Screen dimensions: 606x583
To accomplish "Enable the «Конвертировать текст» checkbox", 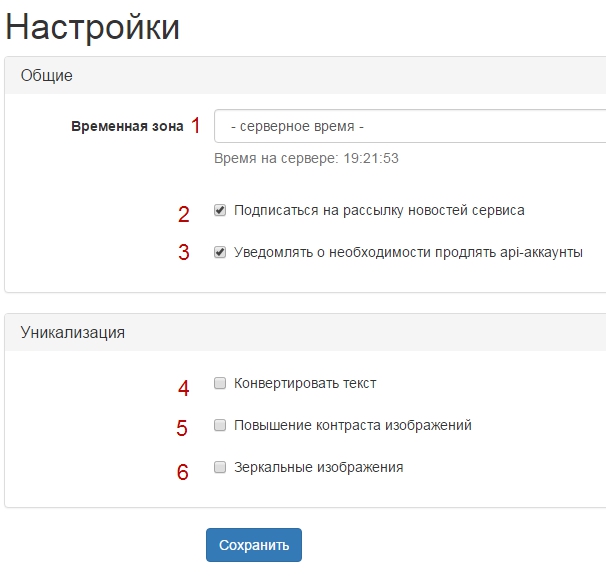I will click(x=220, y=383).
